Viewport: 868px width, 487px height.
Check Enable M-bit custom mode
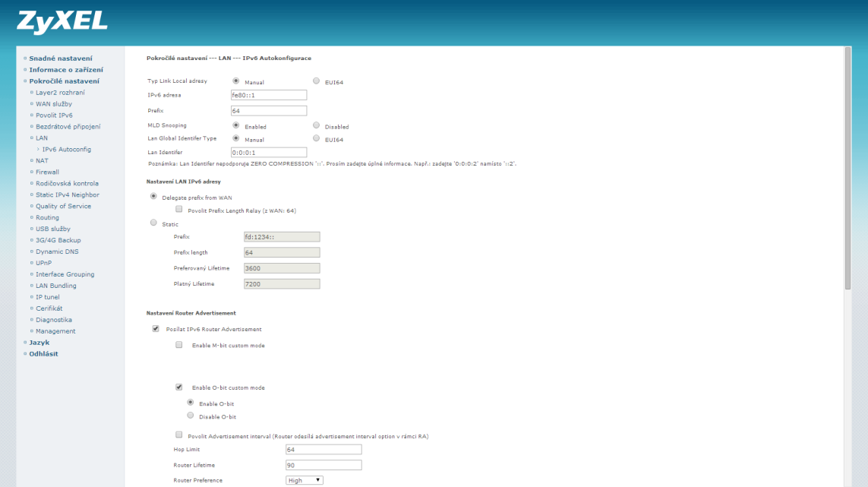point(178,345)
